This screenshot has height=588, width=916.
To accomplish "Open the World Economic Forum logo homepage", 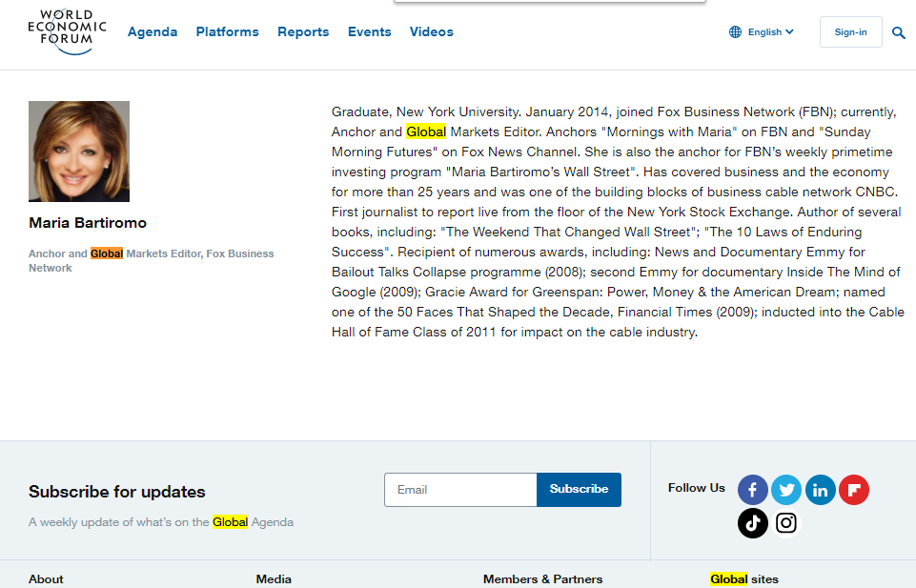I will tap(67, 32).
